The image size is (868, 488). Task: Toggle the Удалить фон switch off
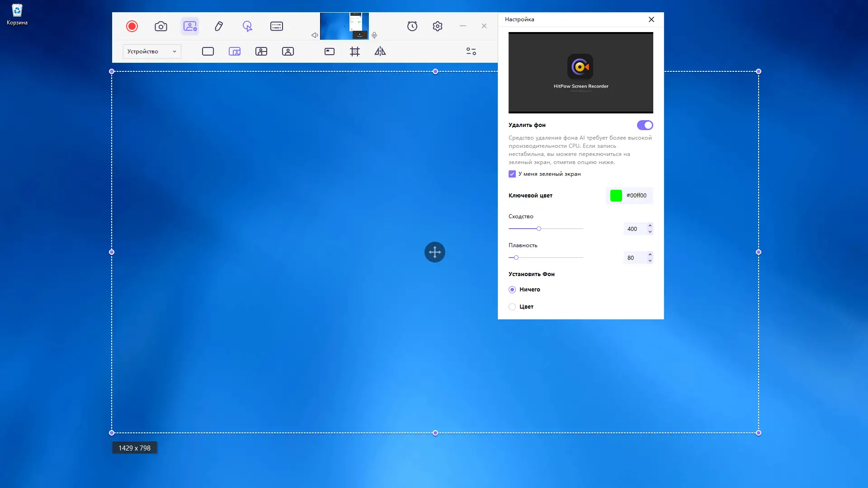[645, 125]
